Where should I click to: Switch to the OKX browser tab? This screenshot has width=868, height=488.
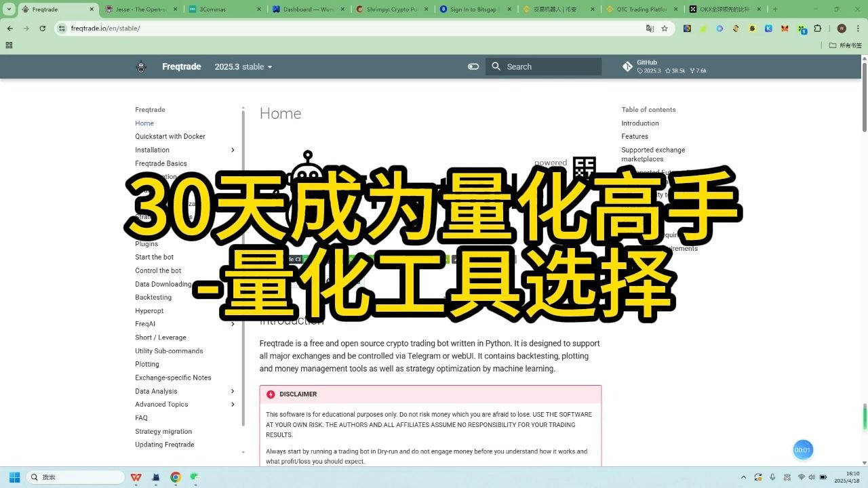[726, 9]
